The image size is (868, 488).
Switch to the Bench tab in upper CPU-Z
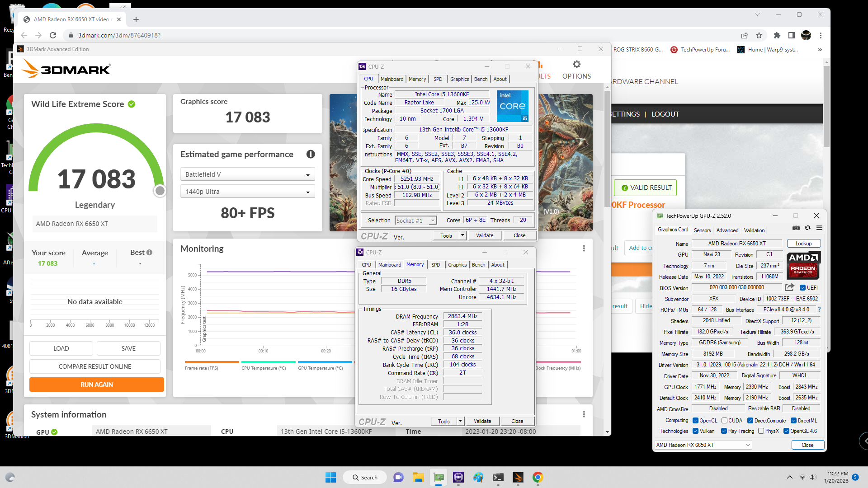pyautogui.click(x=481, y=79)
